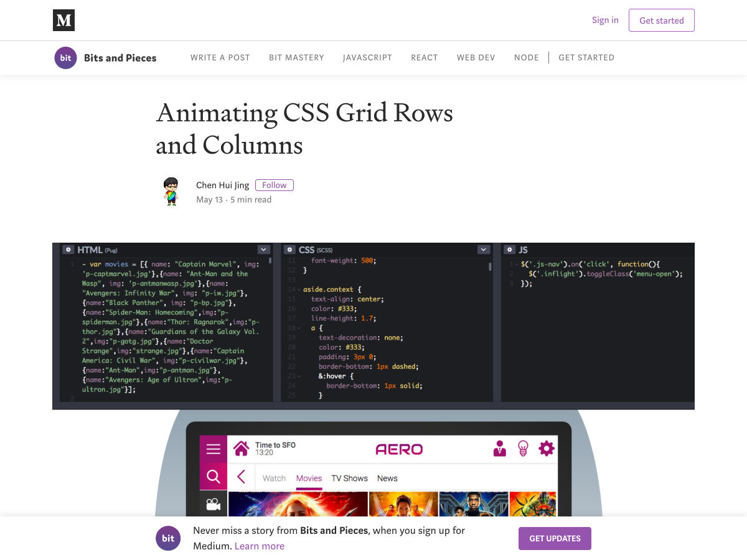Image resolution: width=747 pixels, height=560 pixels.
Task: Open REACT nav item
Action: coord(425,57)
